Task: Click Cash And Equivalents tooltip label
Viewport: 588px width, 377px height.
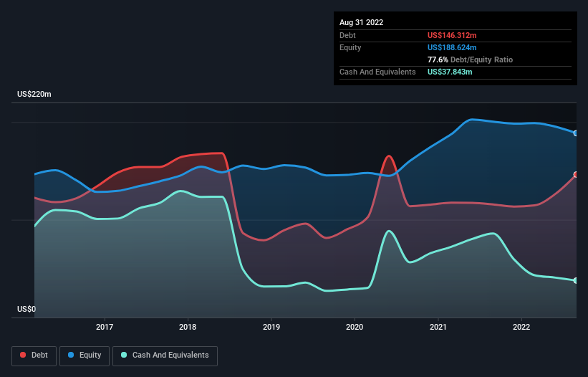Action: click(x=377, y=72)
